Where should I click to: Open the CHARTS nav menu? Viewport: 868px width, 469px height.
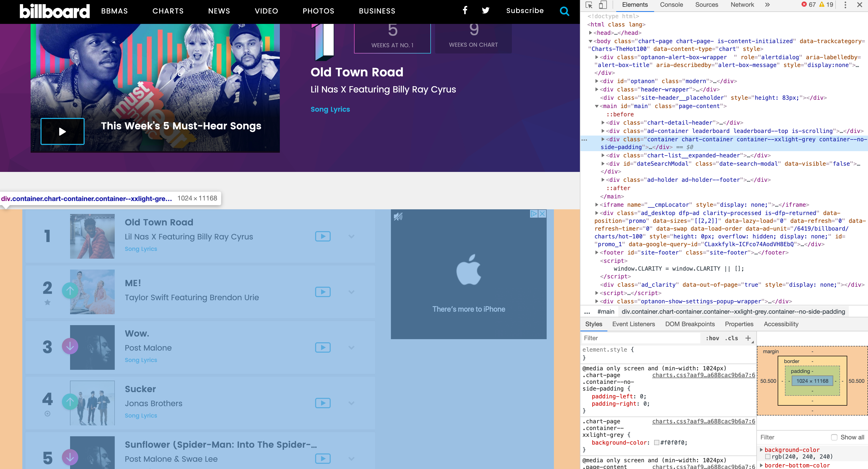pos(168,11)
